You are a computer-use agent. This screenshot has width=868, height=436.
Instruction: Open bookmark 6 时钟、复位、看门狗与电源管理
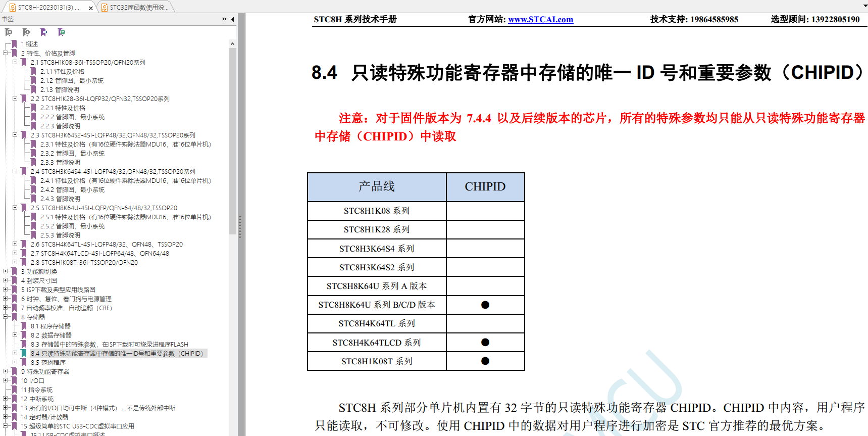click(x=66, y=299)
